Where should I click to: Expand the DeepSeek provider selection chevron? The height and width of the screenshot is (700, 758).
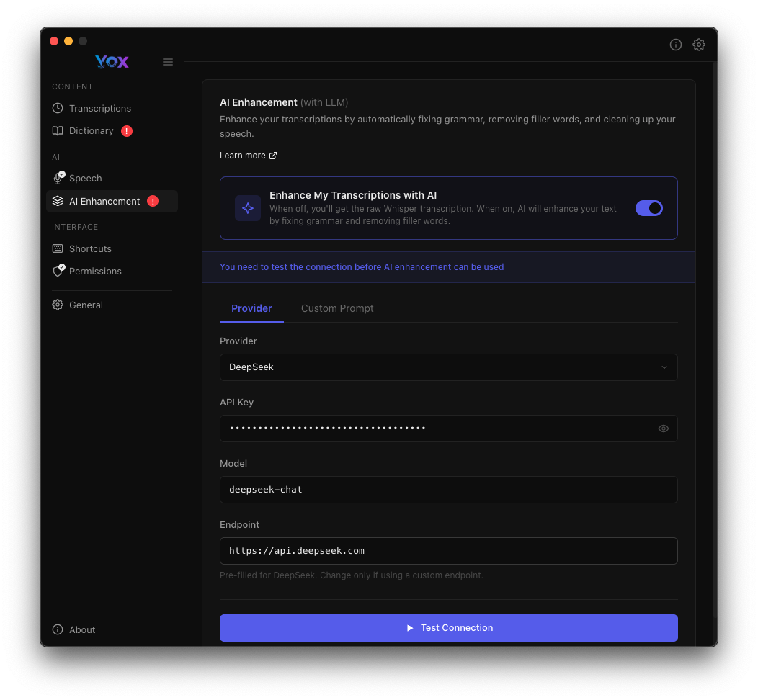click(664, 367)
